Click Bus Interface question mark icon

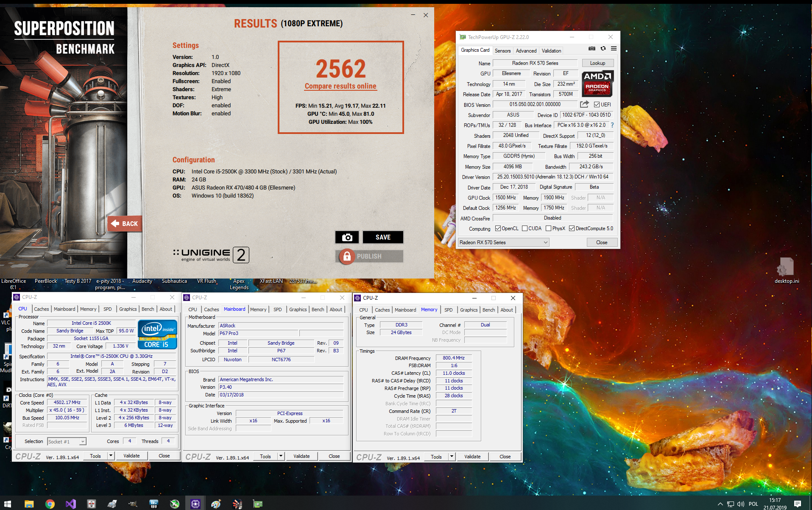pyautogui.click(x=612, y=125)
